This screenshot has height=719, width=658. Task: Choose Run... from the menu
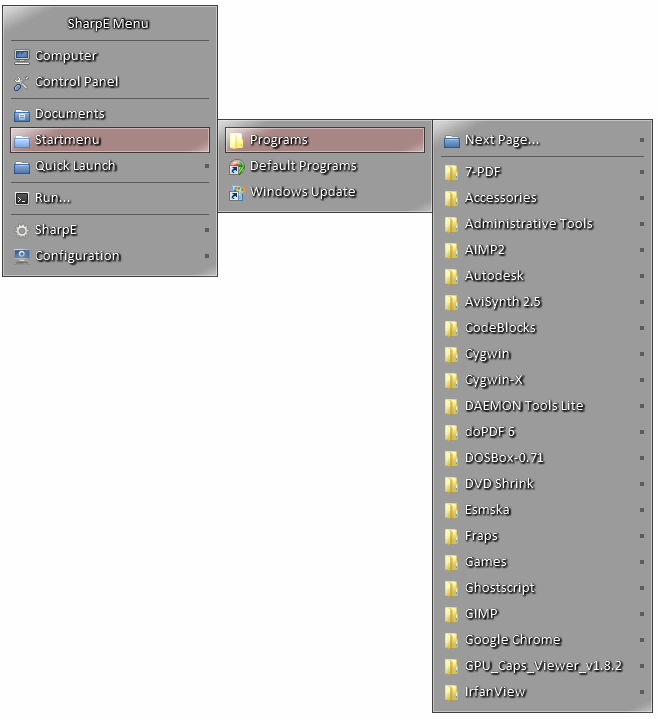(x=110, y=198)
